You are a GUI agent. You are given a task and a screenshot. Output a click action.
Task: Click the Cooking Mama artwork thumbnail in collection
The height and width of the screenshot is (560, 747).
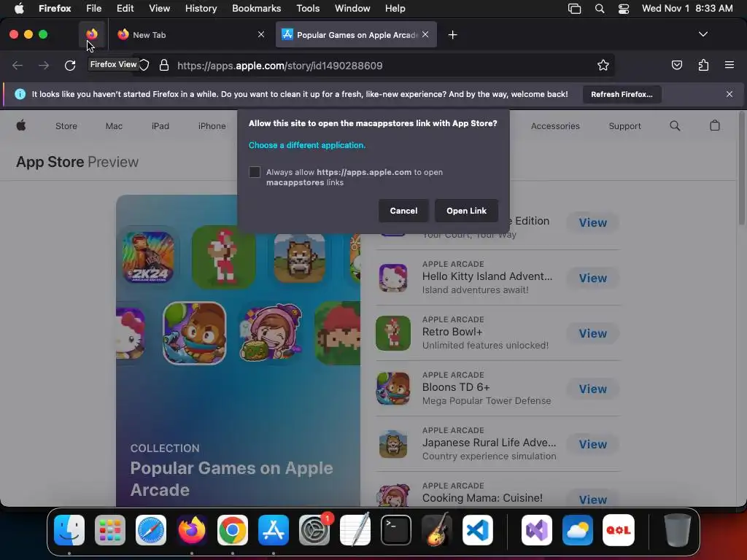(x=271, y=333)
